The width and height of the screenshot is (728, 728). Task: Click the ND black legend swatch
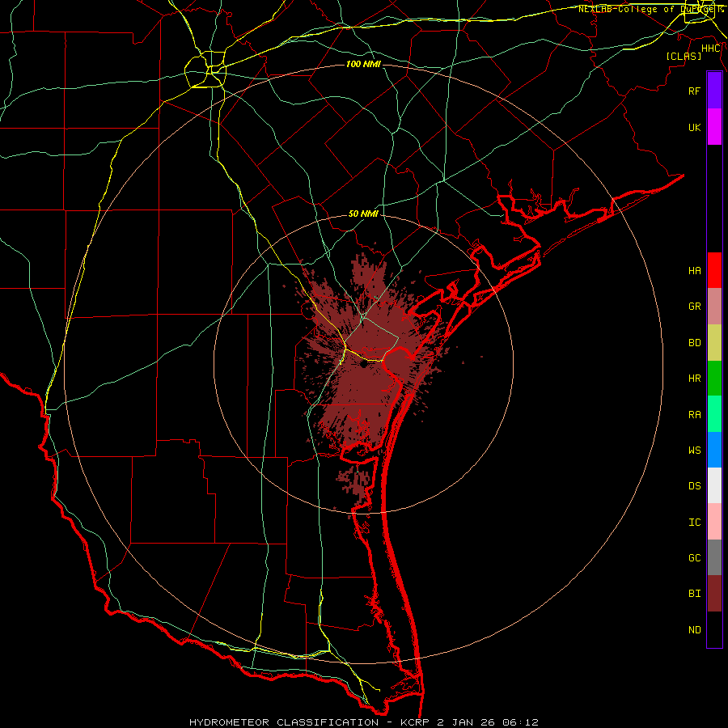click(x=714, y=629)
